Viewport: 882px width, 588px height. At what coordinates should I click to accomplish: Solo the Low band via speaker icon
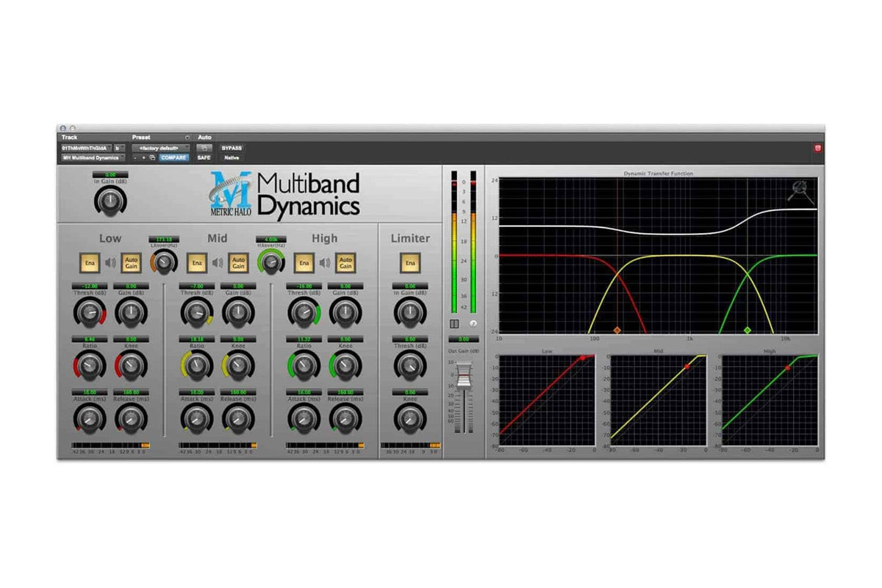(110, 262)
